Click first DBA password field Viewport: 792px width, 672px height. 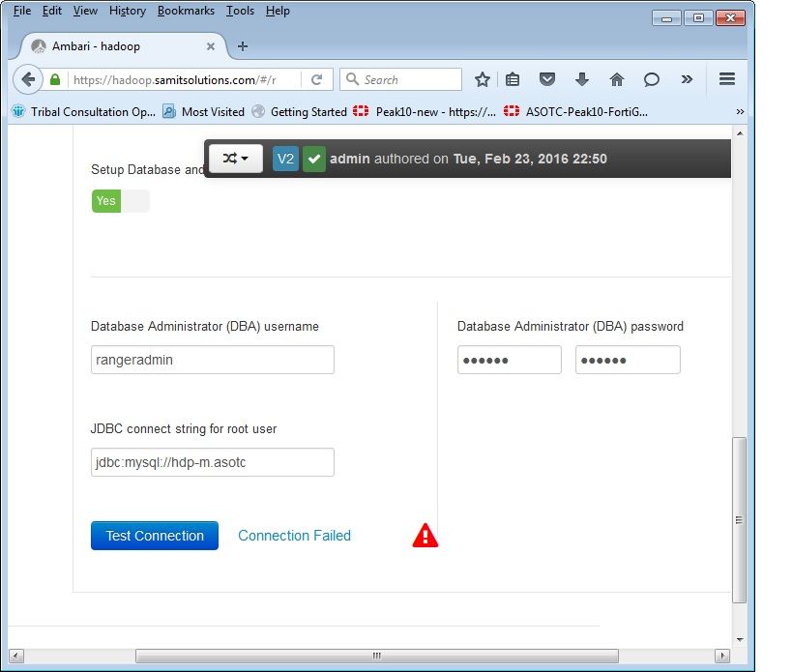[x=509, y=360]
